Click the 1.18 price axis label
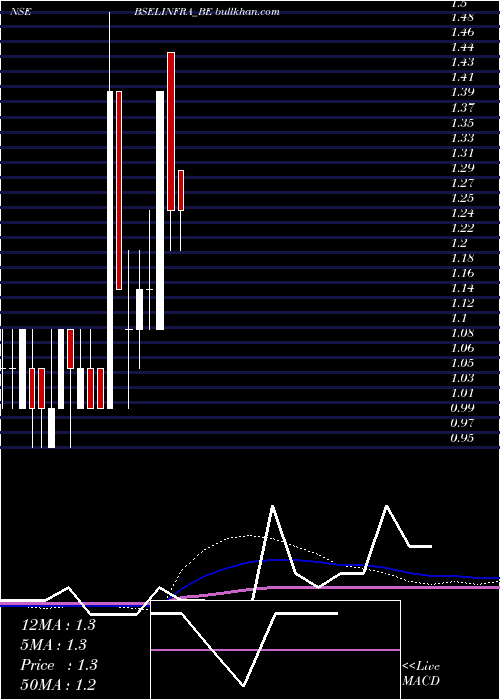 (x=462, y=259)
